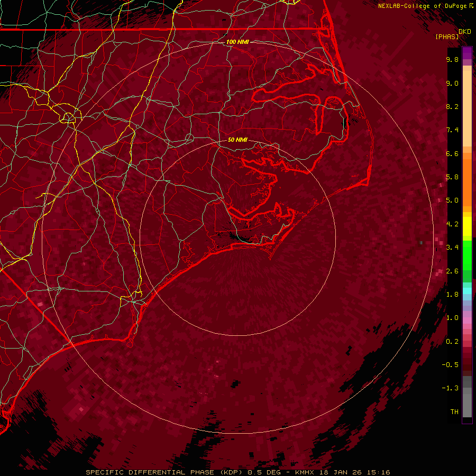Viewport: 476px width, 476px height.
Task: Click the TH label on the scale
Action: click(x=454, y=412)
